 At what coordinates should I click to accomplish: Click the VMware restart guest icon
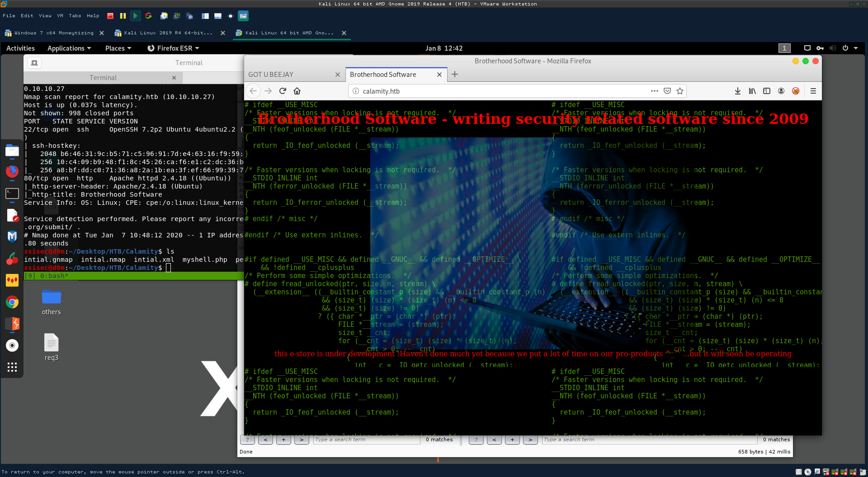coord(148,16)
